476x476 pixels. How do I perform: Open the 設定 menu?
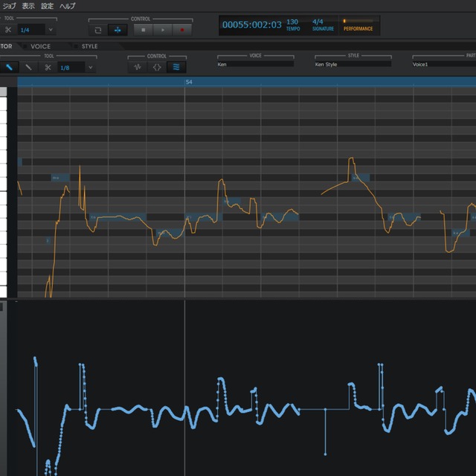coord(48,6)
